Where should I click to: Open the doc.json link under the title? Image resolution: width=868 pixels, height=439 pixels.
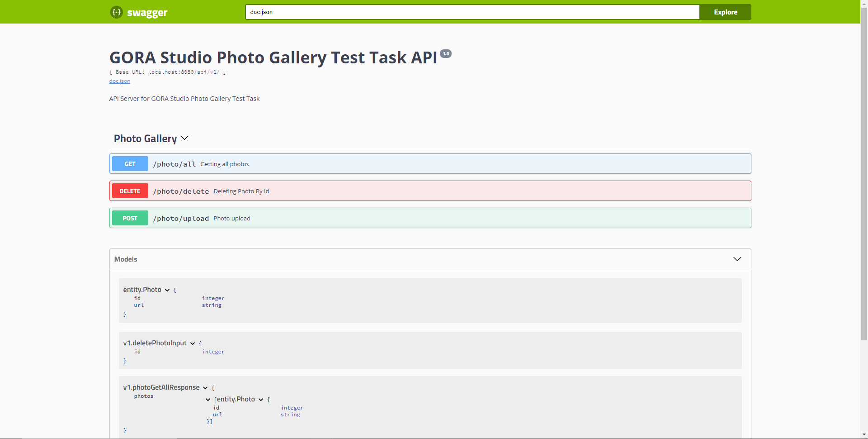pyautogui.click(x=120, y=81)
